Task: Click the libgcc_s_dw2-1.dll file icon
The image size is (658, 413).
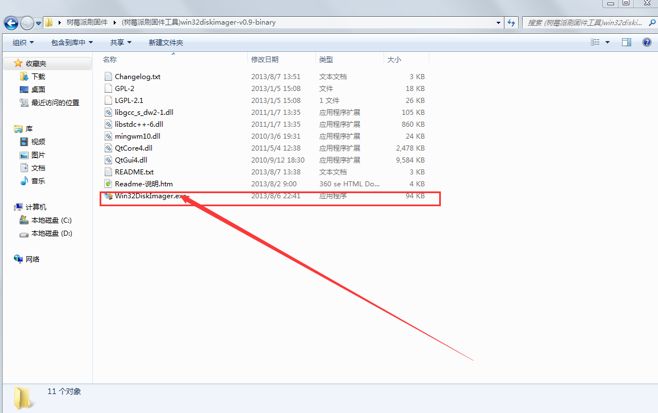Action: (108, 112)
